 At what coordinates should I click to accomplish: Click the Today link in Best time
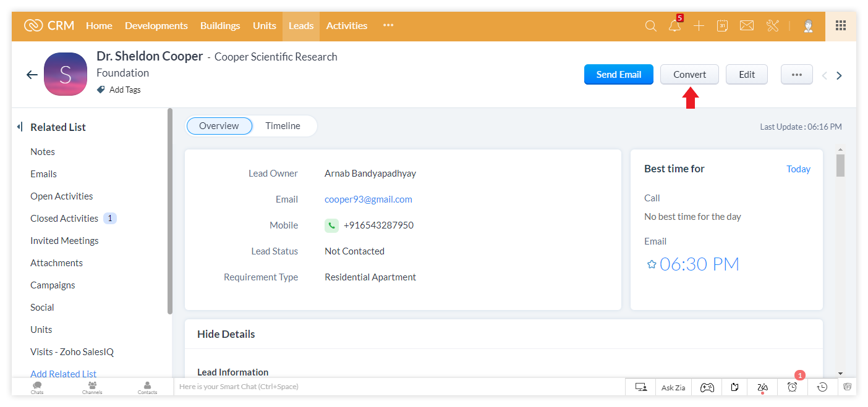point(798,169)
